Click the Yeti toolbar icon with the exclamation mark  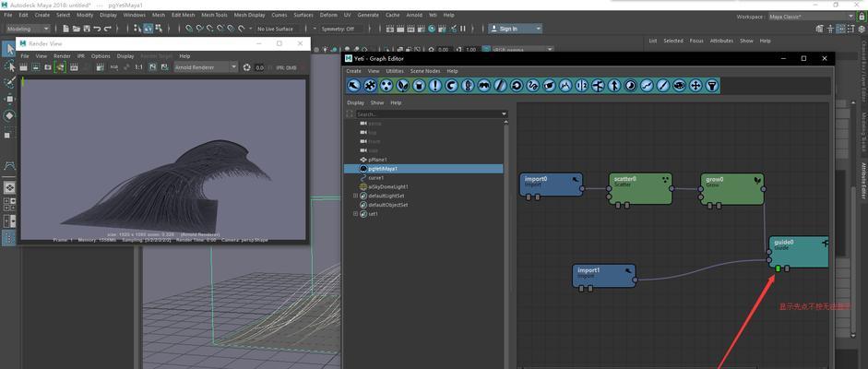click(435, 86)
